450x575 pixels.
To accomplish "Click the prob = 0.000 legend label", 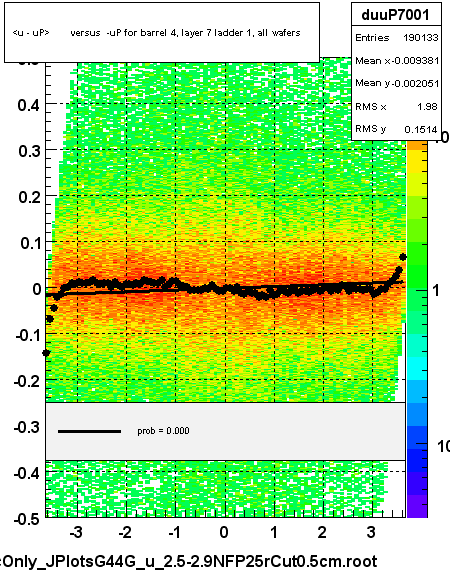I will pyautogui.click(x=163, y=431).
